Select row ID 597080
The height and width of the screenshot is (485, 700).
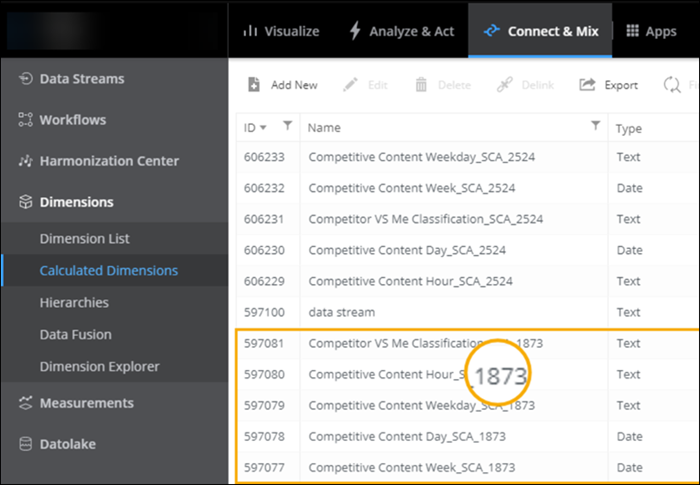click(264, 374)
